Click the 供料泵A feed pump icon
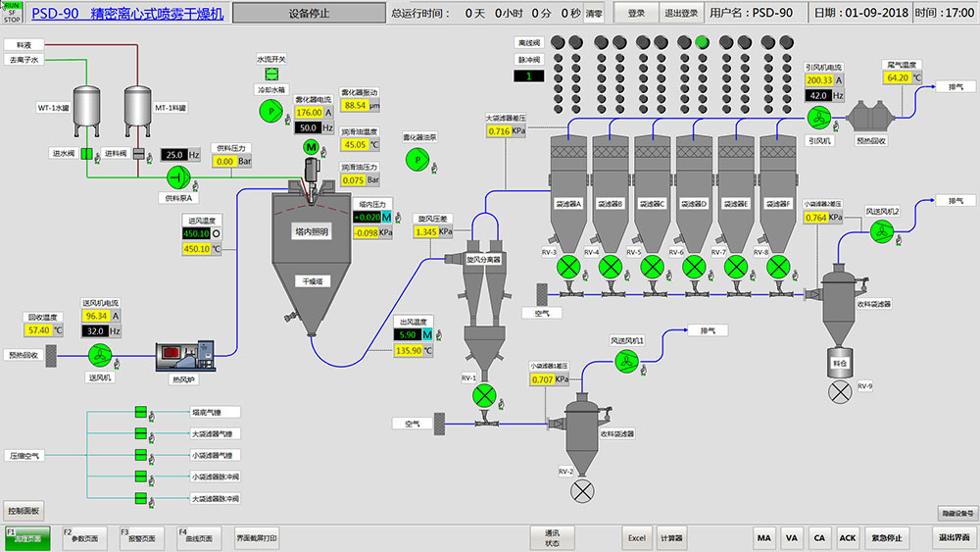Image resolution: width=980 pixels, height=552 pixels. pos(178,176)
